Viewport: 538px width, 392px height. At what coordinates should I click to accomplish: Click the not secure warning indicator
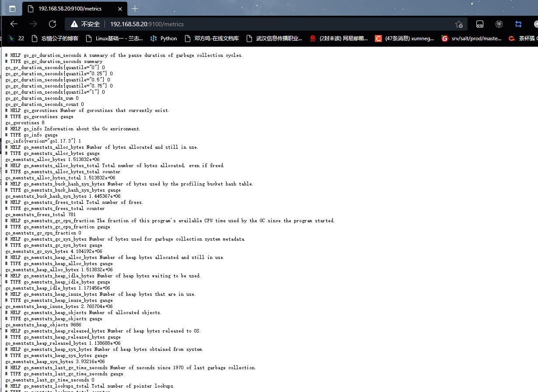(x=86, y=24)
